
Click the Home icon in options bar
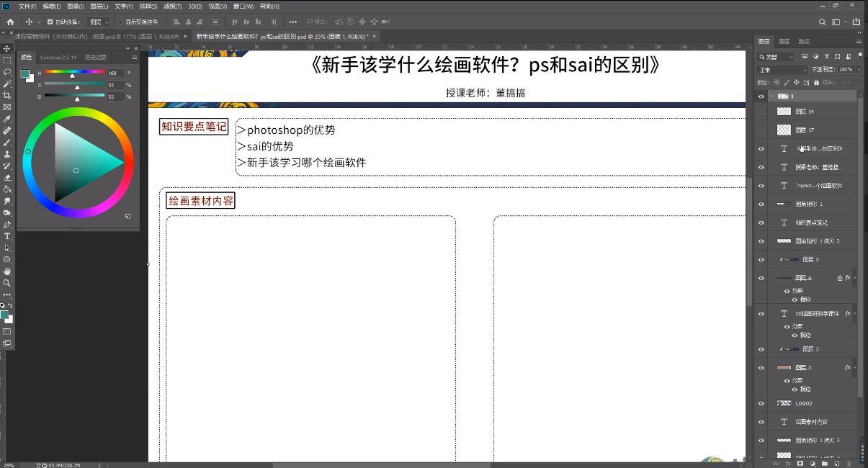[x=10, y=22]
